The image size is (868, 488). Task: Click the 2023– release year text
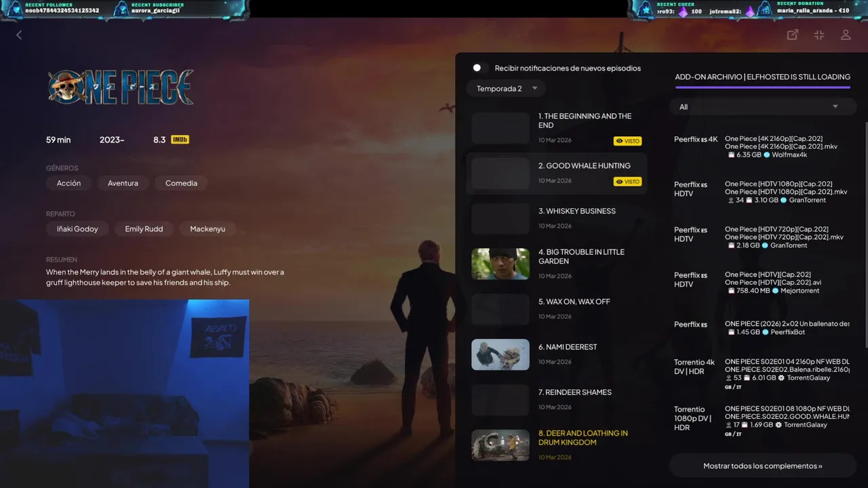click(112, 140)
